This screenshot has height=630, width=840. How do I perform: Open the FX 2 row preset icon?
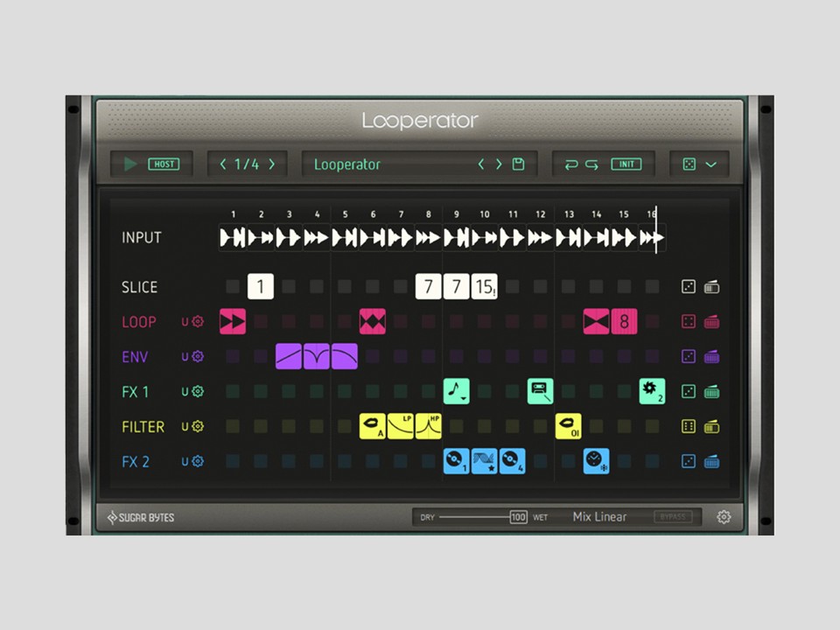pyautogui.click(x=711, y=462)
